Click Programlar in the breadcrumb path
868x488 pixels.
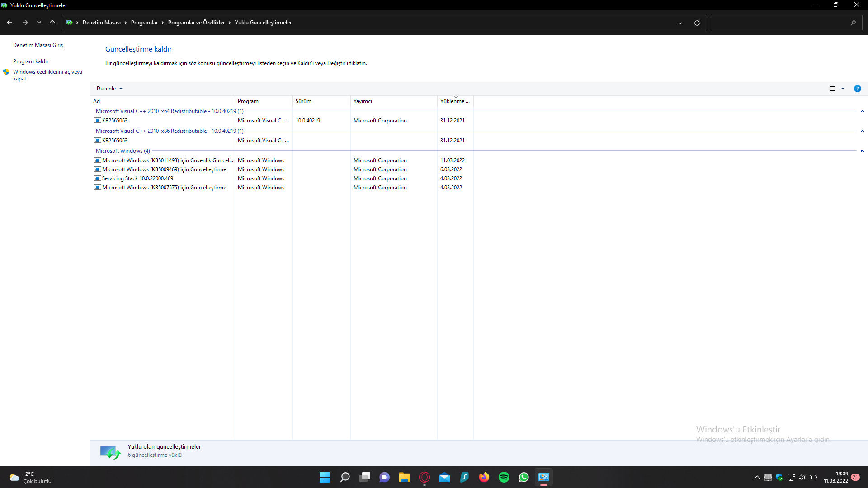click(144, 23)
